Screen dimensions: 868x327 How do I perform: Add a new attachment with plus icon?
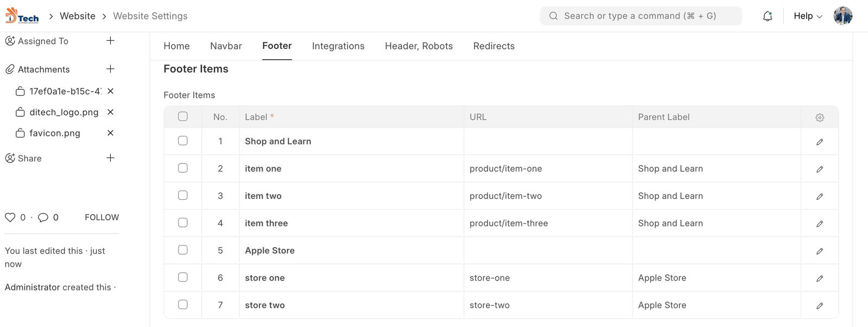(110, 69)
